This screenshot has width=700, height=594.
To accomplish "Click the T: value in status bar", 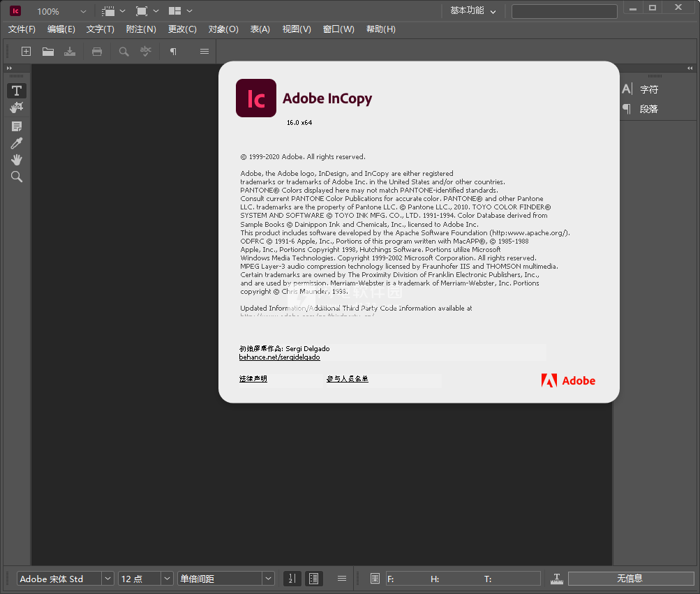I will (x=488, y=579).
